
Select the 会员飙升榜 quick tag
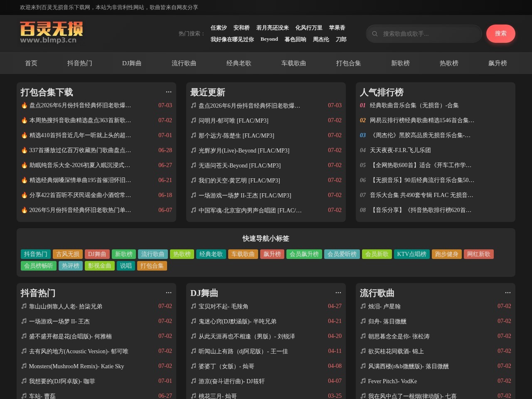click(304, 254)
